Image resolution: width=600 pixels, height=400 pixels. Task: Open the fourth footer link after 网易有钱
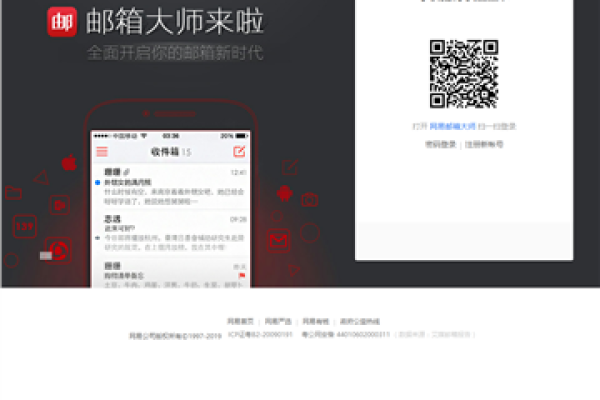tap(360, 321)
